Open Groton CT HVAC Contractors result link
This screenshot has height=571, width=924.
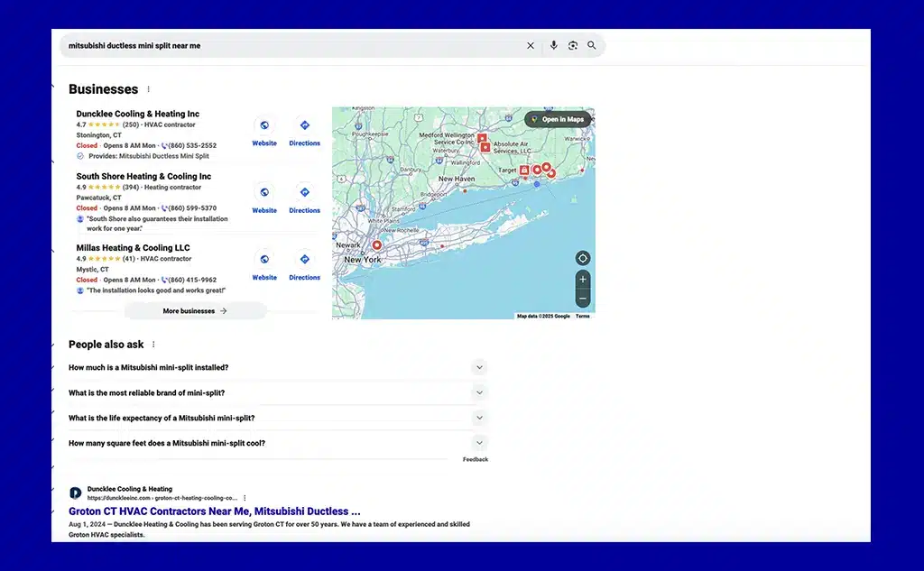pos(215,511)
